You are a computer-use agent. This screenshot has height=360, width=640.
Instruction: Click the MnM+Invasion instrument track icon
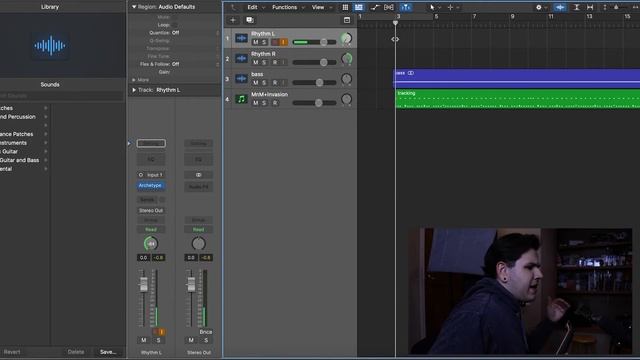[x=241, y=99]
